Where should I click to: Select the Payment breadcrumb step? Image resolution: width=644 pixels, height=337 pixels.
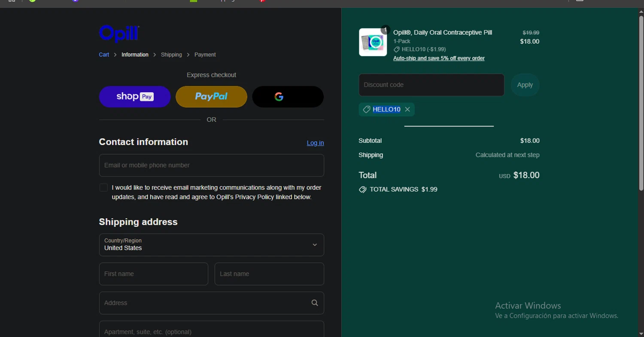tap(205, 54)
